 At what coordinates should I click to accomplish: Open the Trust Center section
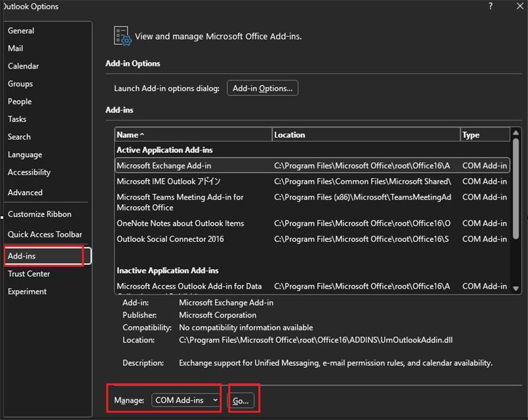[x=29, y=273]
